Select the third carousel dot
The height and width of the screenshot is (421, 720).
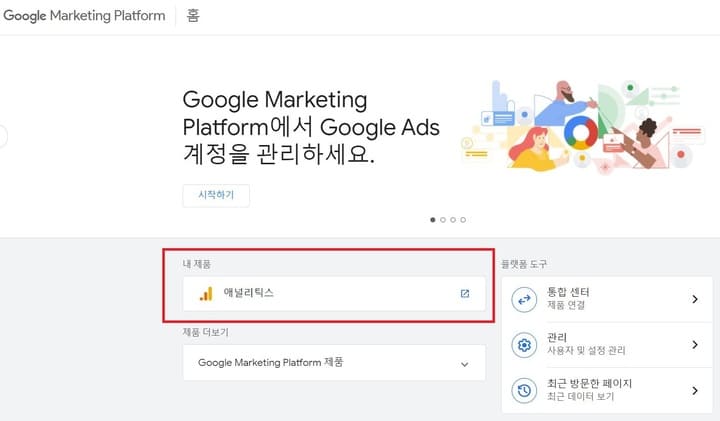pos(453,220)
